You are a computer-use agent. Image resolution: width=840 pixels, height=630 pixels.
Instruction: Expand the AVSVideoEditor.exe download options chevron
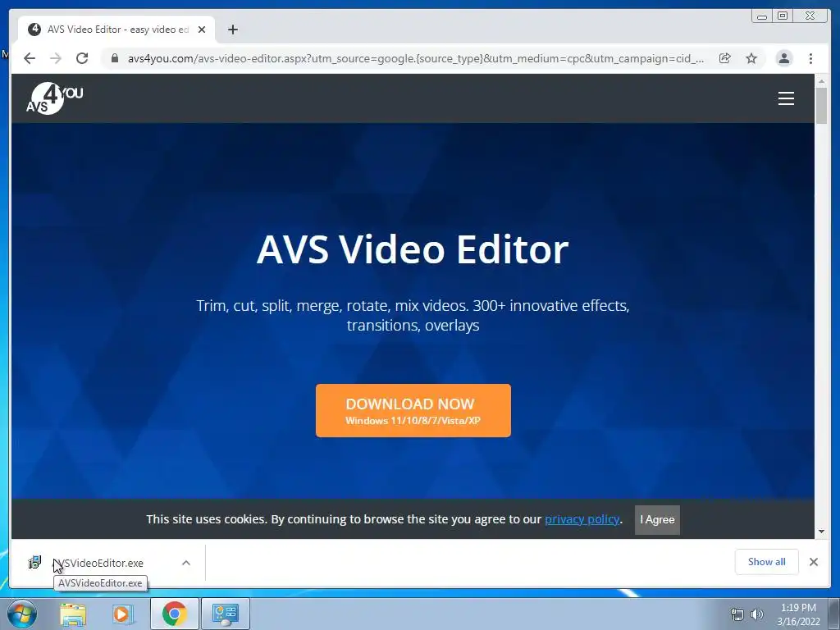point(186,563)
